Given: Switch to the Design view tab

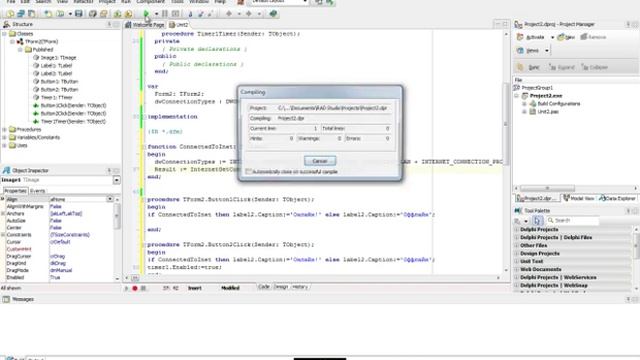Looking at the screenshot, I should (x=281, y=287).
